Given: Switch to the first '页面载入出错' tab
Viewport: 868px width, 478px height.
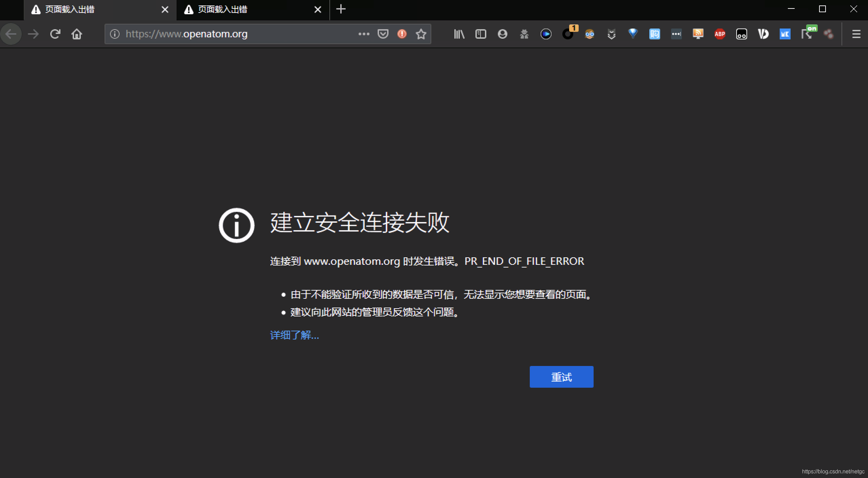Looking at the screenshot, I should (100, 10).
